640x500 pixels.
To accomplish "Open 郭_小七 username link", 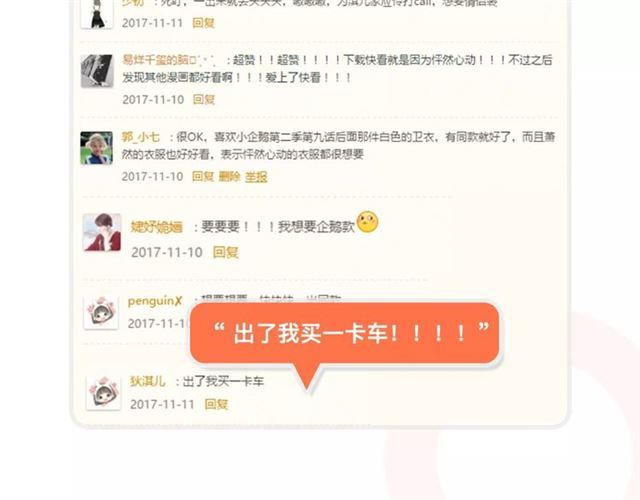I will tap(141, 137).
